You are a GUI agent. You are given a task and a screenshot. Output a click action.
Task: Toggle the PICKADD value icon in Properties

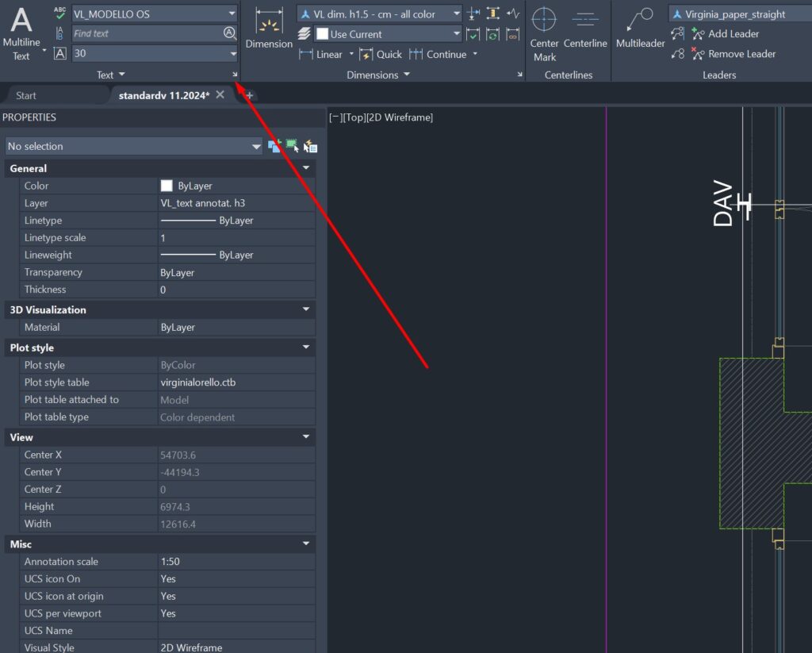[274, 146]
